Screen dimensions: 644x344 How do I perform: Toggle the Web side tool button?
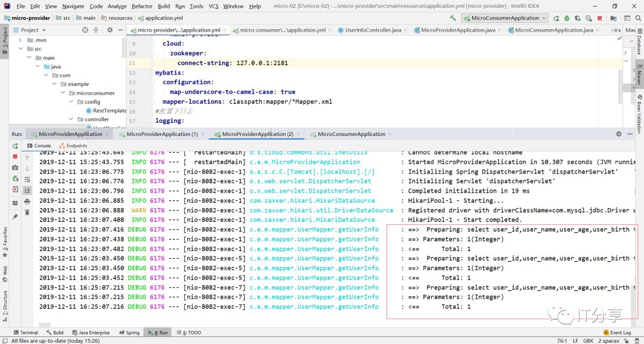[x=5, y=274]
